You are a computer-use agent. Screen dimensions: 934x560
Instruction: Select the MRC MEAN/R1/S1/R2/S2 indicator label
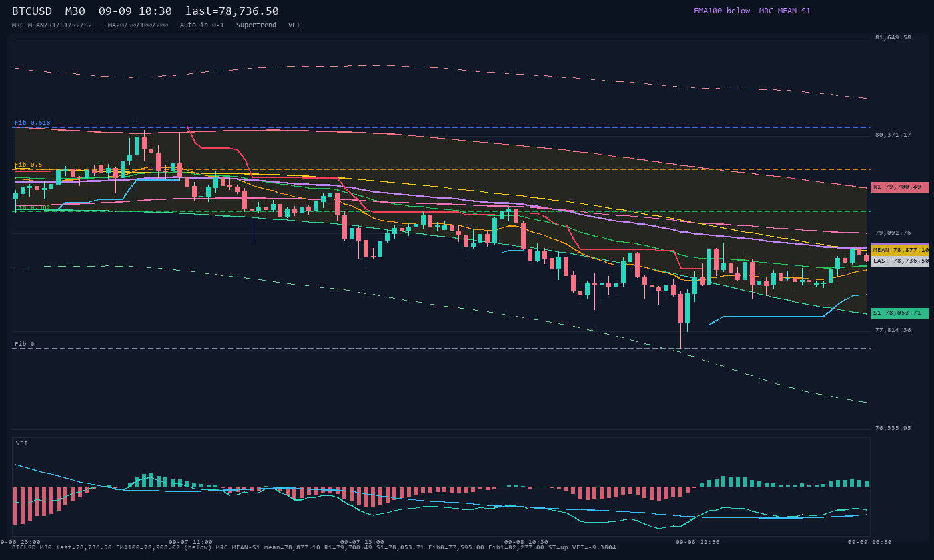click(x=52, y=25)
